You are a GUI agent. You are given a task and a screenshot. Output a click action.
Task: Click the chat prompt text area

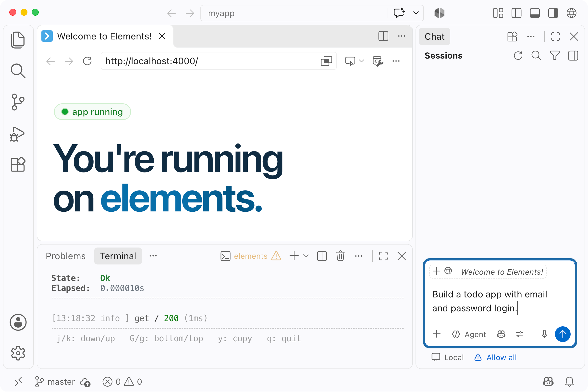tap(500, 301)
